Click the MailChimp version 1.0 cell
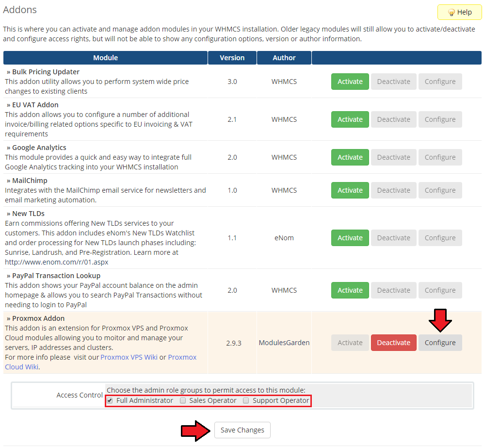Image resolution: width=484 pixels, height=448 pixels. [232, 190]
